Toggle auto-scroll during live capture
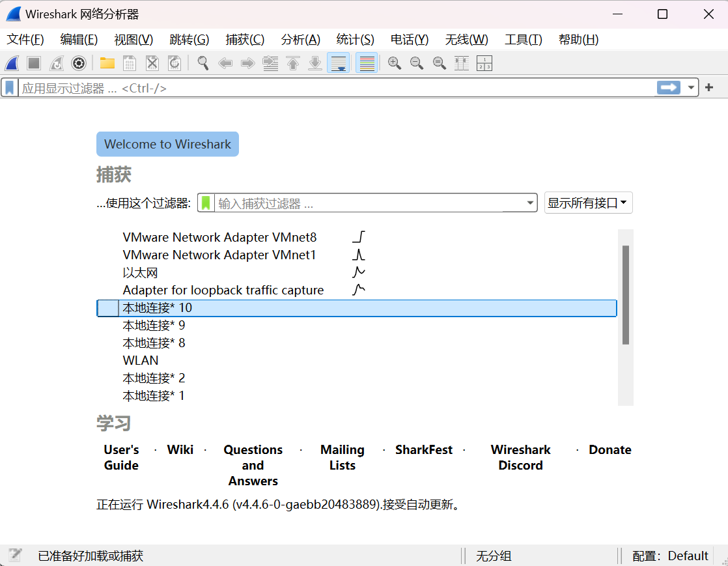The image size is (728, 566). click(339, 63)
